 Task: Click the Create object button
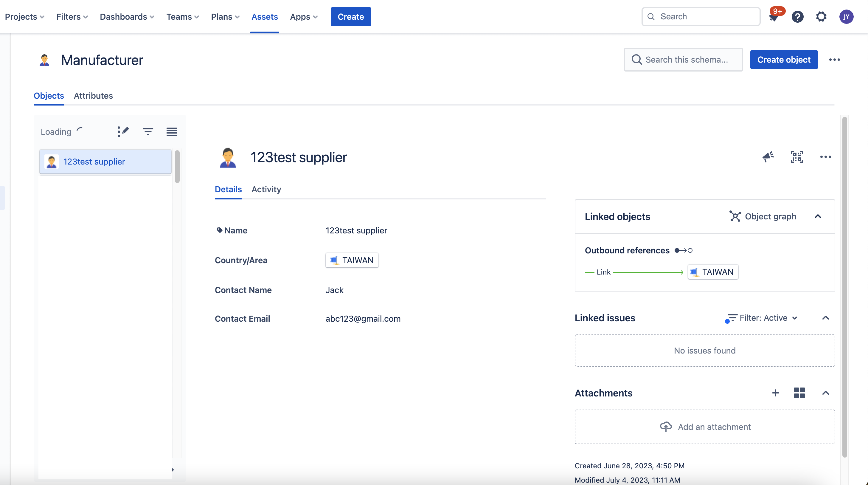784,60
